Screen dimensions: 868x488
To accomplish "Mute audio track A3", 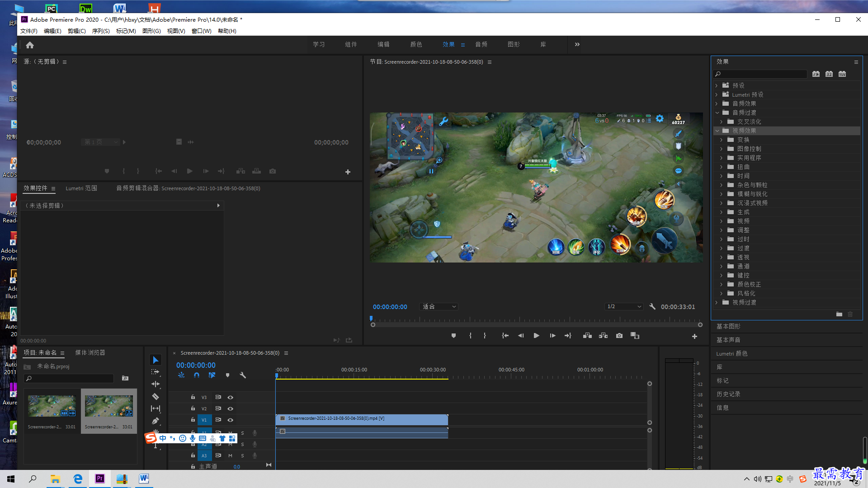I will tap(230, 455).
